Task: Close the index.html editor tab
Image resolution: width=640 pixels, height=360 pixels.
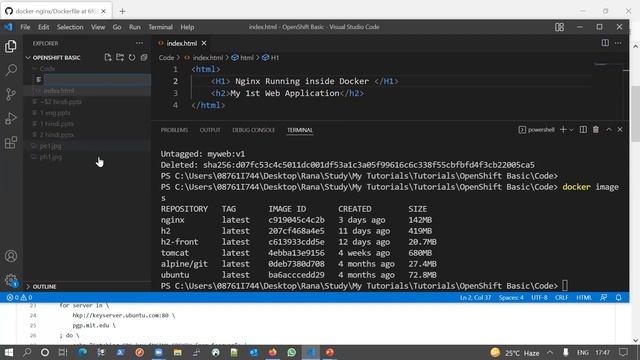Action: [x=204, y=43]
